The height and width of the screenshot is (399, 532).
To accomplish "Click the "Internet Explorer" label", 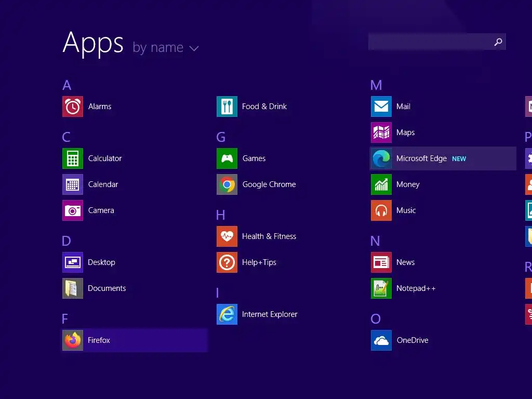I will click(270, 314).
